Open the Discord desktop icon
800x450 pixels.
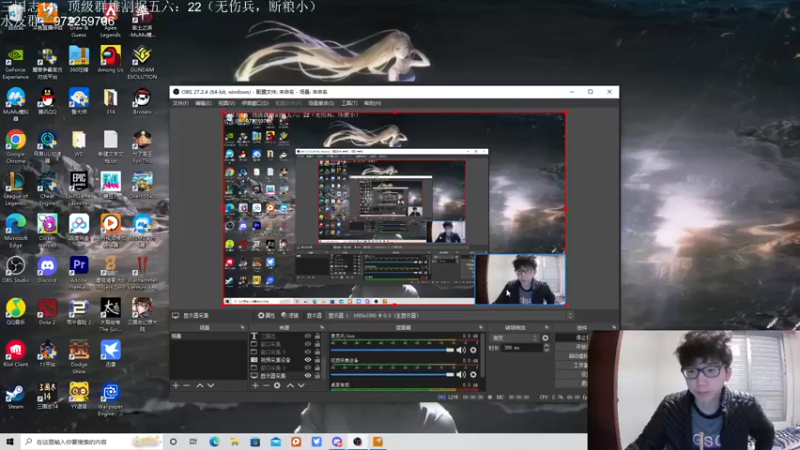47,269
